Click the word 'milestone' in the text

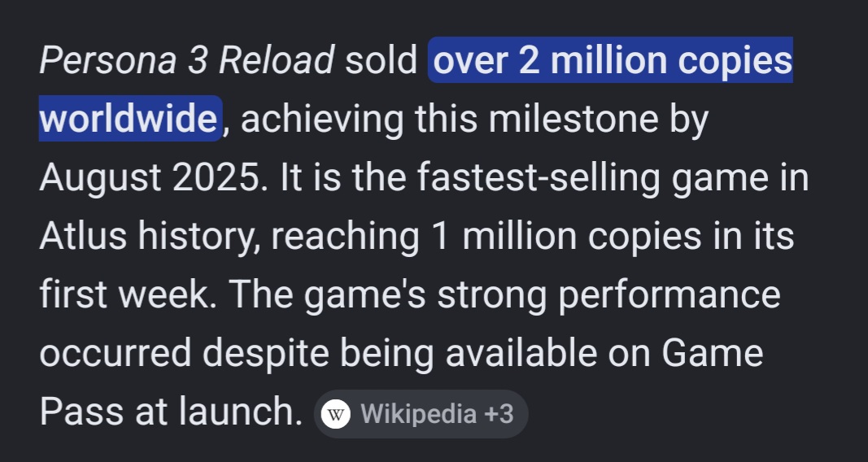tap(573, 119)
